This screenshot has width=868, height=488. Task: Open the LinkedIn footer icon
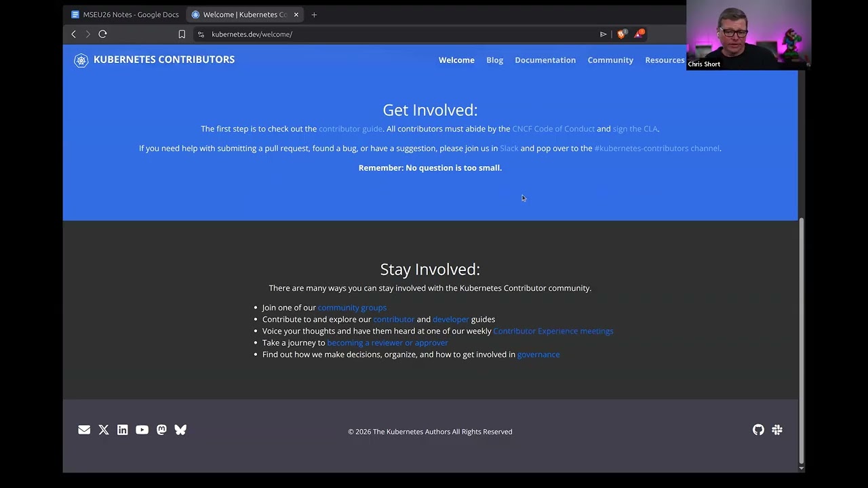[x=123, y=430]
